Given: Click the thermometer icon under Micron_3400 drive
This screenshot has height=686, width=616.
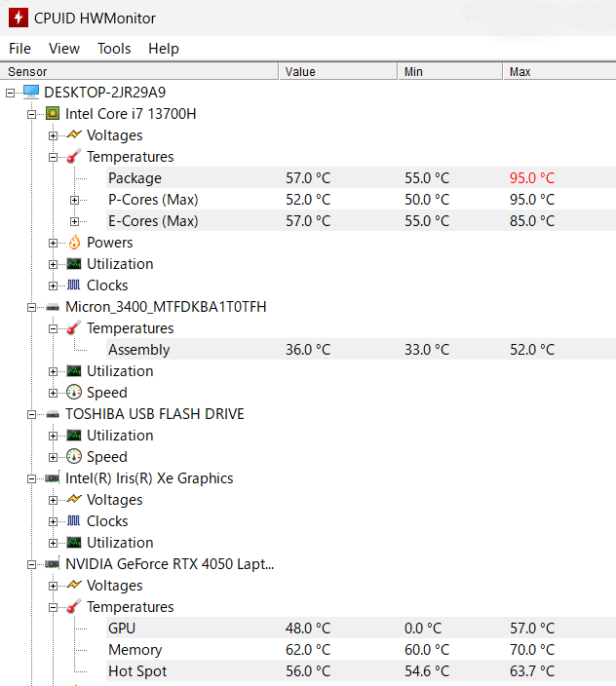Looking at the screenshot, I should [74, 327].
